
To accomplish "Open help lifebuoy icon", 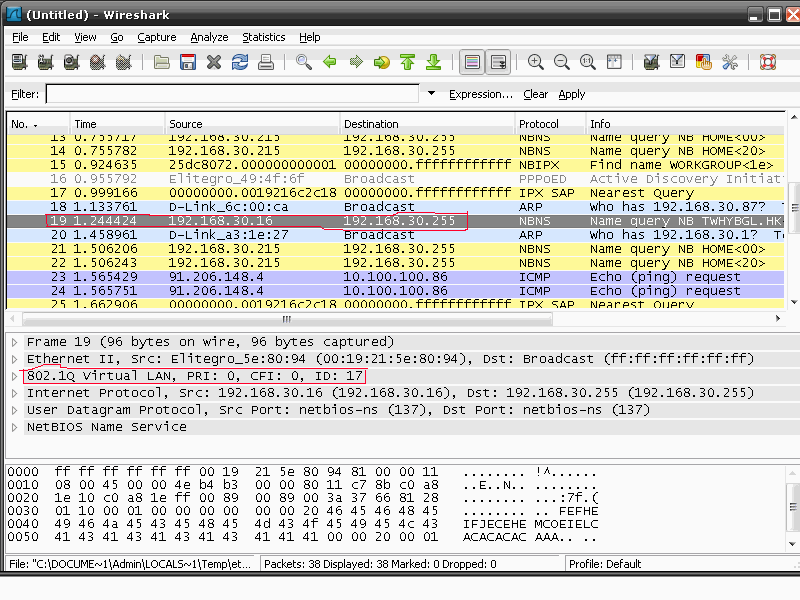I will pyautogui.click(x=768, y=62).
